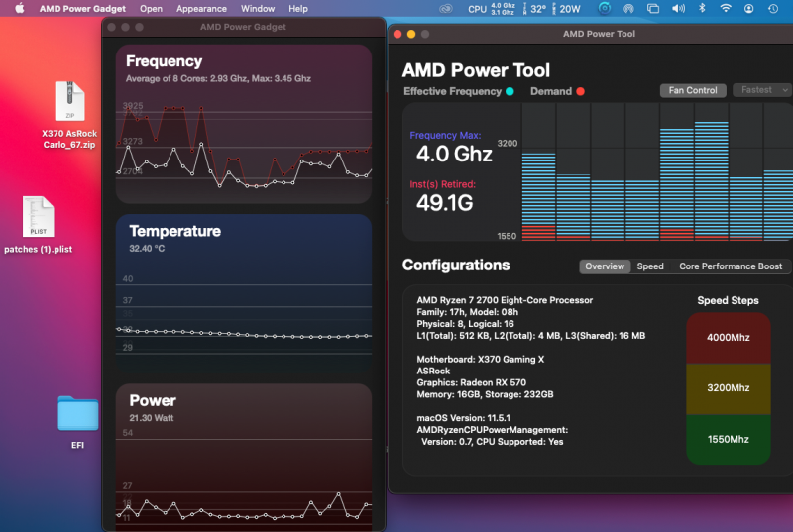
Task: Click the 21.30 Watt power reading
Action: point(152,418)
